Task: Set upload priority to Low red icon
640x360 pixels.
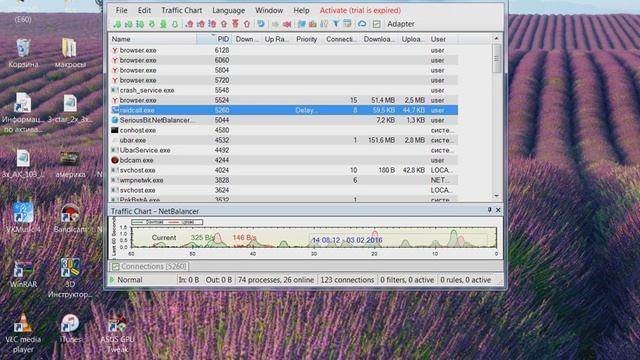Action: click(x=189, y=24)
